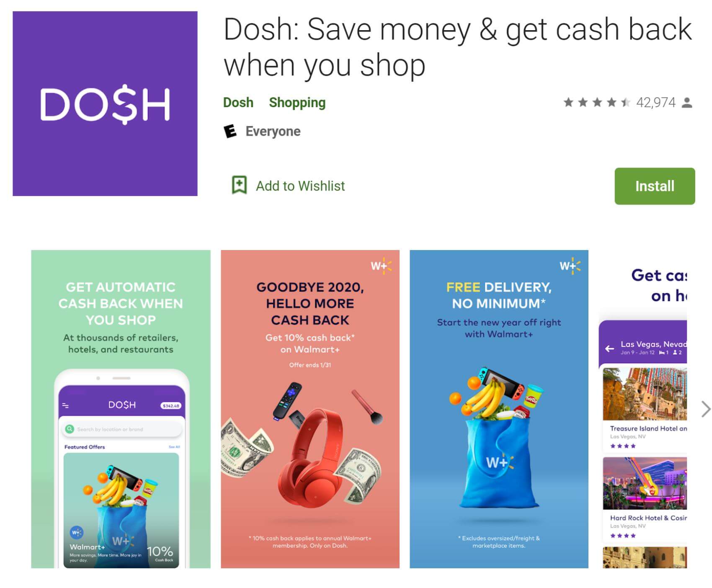Screen dimensions: 712x588
Task: Open the Free Delivery Walmart+ screenshot
Action: coord(499,409)
